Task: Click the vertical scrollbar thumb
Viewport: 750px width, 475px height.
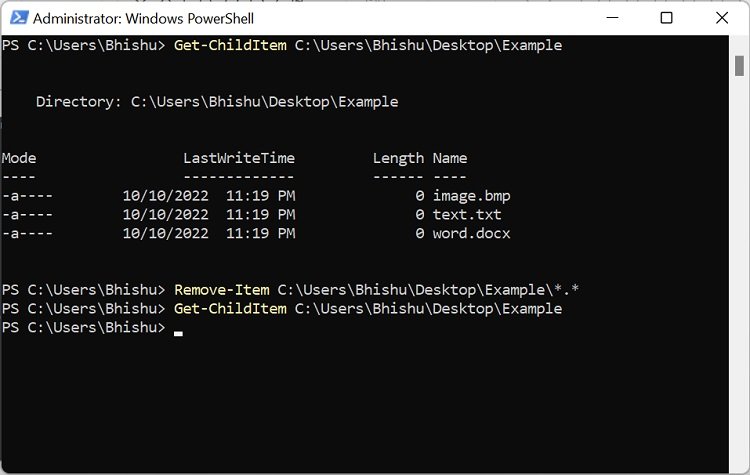Action: (739, 66)
